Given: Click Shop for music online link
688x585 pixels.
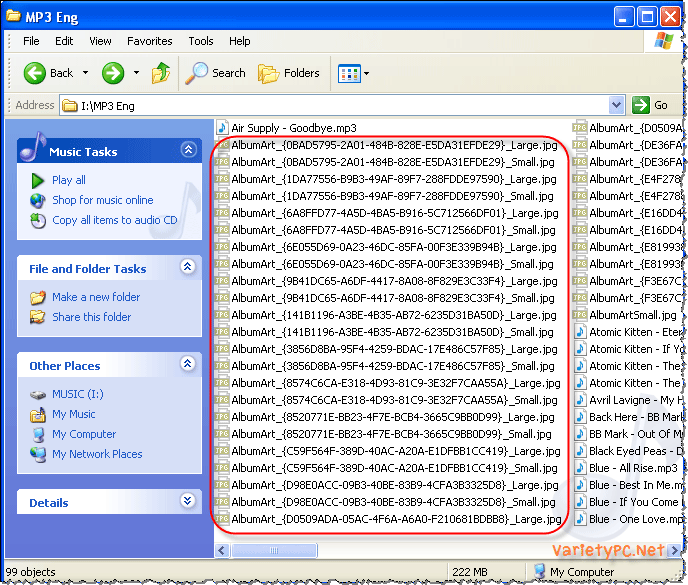Looking at the screenshot, I should pos(102,200).
